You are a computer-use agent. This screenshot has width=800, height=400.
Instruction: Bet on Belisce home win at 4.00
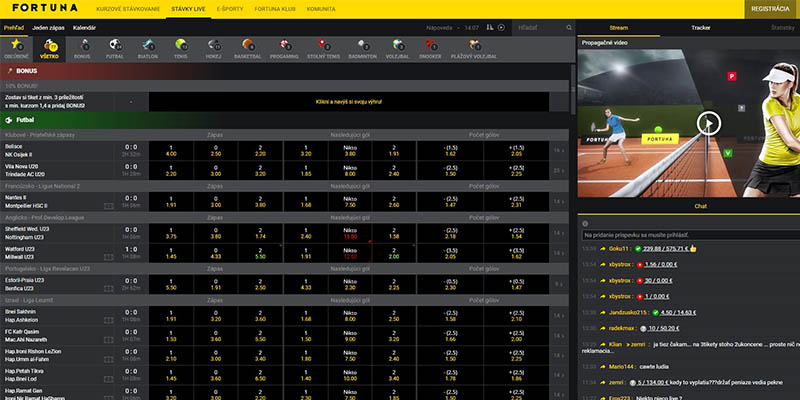171,151
